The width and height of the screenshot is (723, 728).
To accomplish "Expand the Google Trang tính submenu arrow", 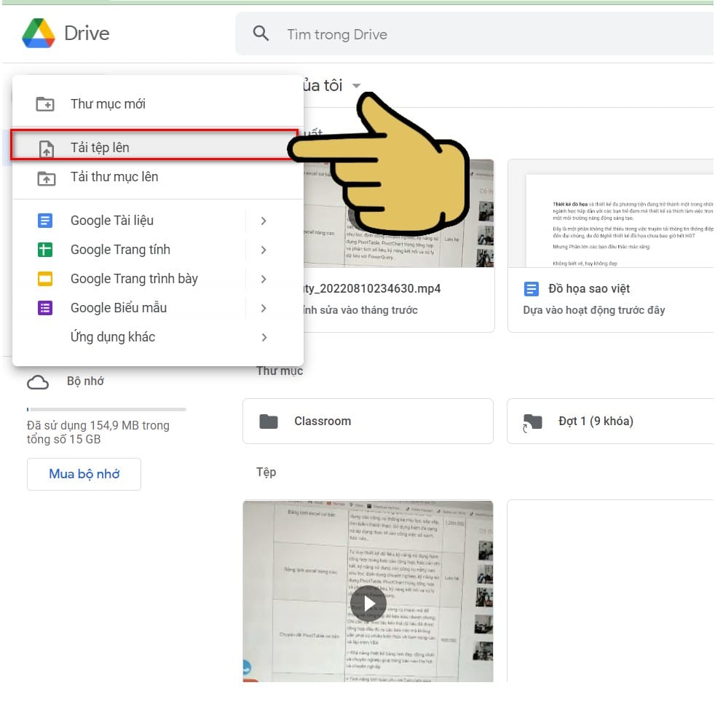I will 264,250.
